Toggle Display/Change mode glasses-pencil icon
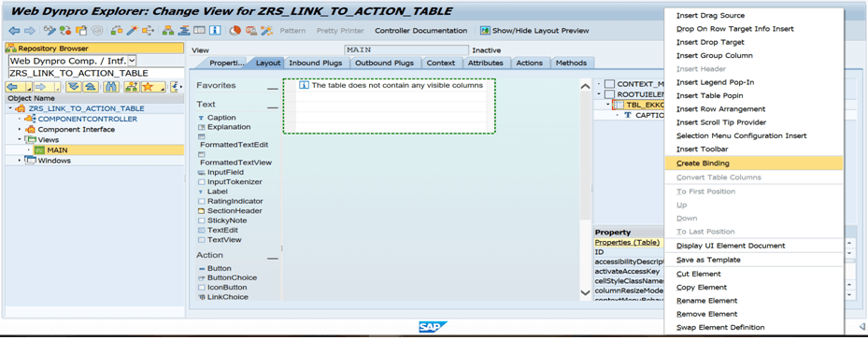This screenshot has height=340, width=868. point(50,31)
